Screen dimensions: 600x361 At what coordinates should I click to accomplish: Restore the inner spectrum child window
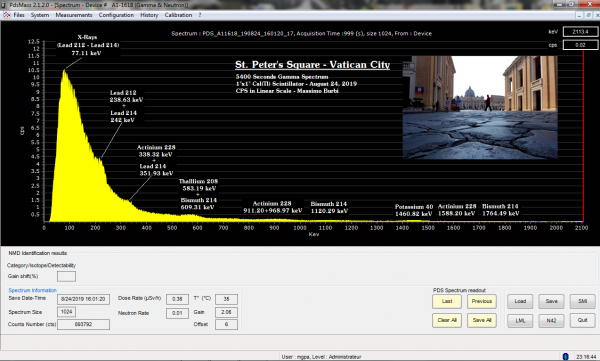pyautogui.click(x=588, y=15)
